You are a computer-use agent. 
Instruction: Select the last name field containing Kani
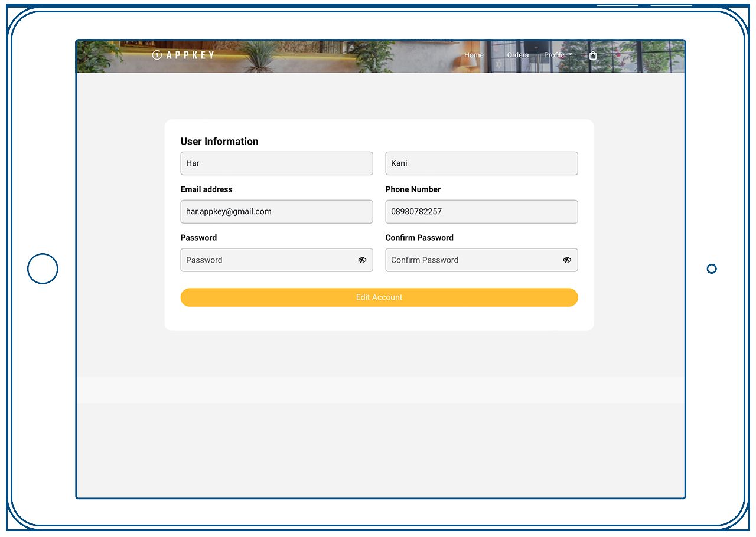point(481,163)
